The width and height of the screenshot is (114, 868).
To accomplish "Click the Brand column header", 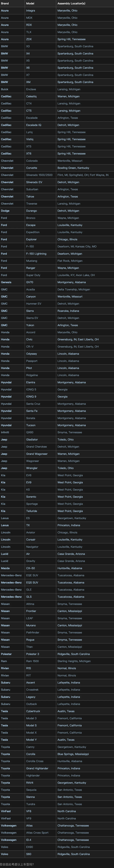I will point(5,3).
